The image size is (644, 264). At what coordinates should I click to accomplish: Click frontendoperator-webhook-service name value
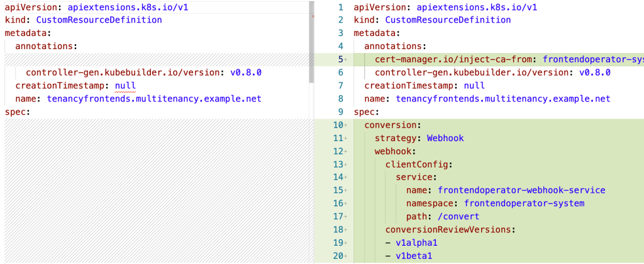(521, 190)
